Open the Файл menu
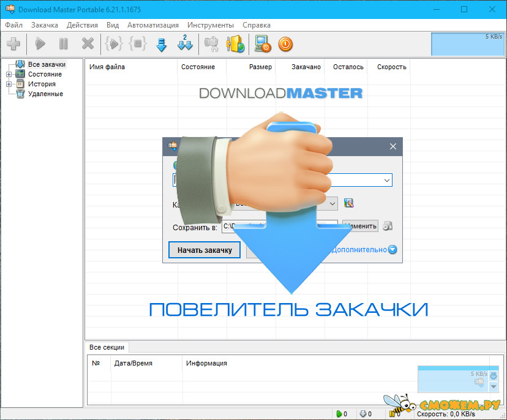This screenshot has width=507, height=420. 13,25
